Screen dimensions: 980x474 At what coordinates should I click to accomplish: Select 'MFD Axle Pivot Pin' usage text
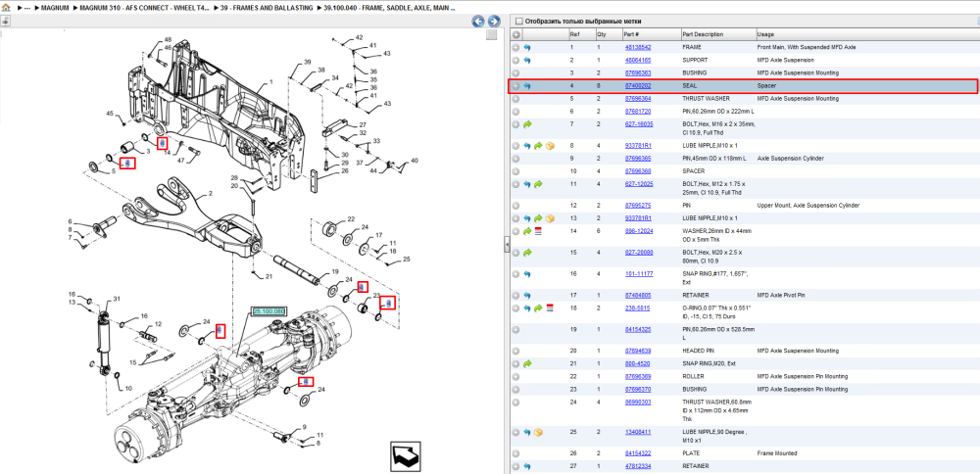(782, 296)
